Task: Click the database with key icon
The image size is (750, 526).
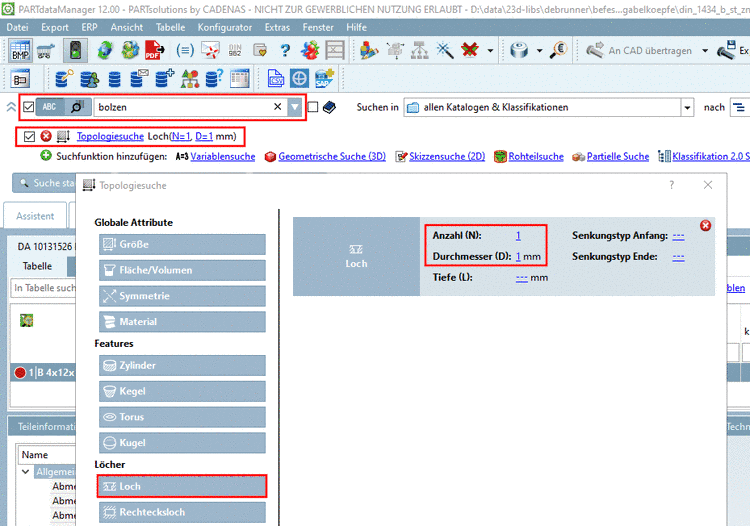Action: [x=64, y=78]
